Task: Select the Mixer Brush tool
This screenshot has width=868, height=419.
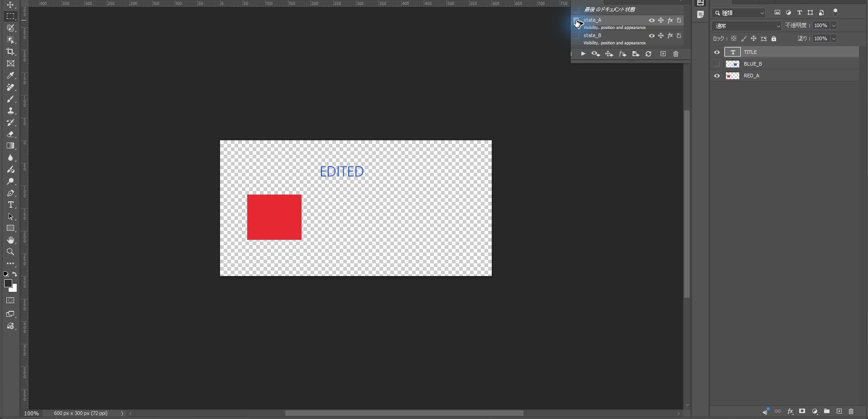Action: pyautogui.click(x=10, y=169)
